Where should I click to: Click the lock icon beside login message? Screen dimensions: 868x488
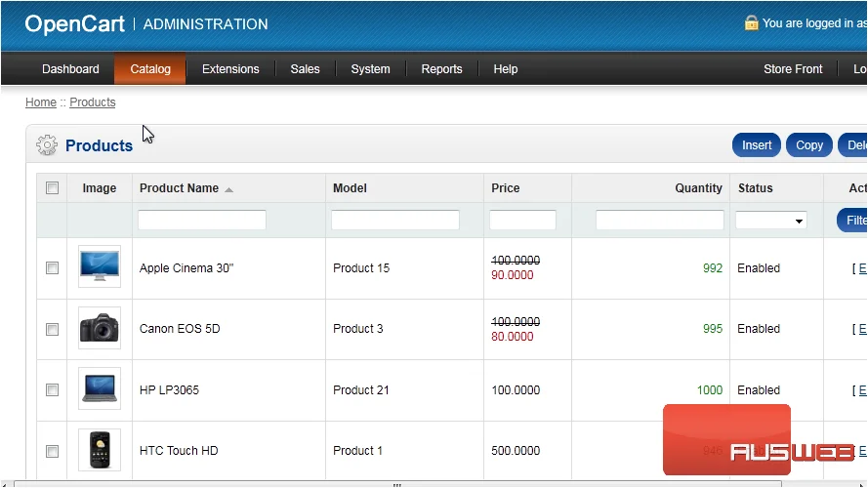click(751, 22)
